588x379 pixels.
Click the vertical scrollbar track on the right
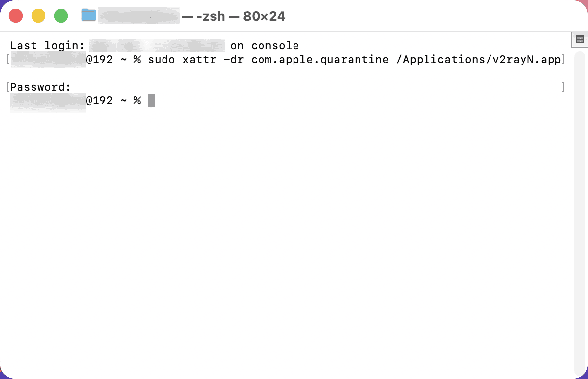pos(580,207)
